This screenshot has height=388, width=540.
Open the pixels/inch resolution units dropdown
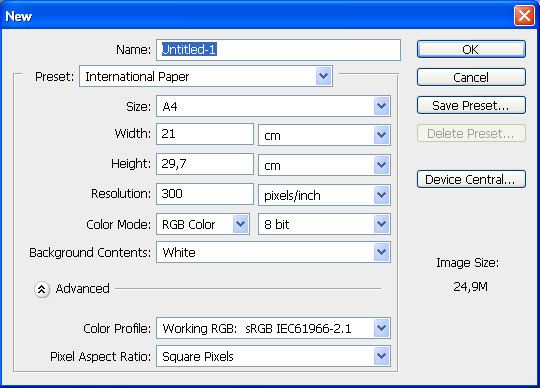click(324, 195)
